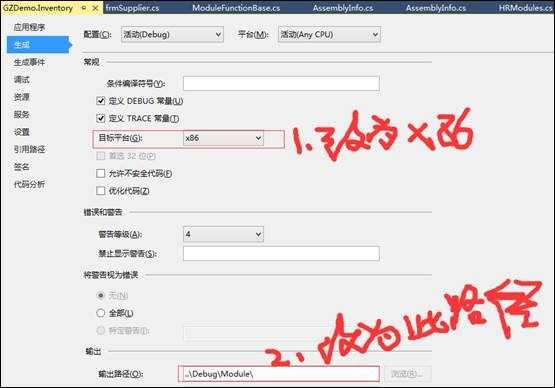Select the 全部 radio button
555x388 pixels.
point(101,313)
